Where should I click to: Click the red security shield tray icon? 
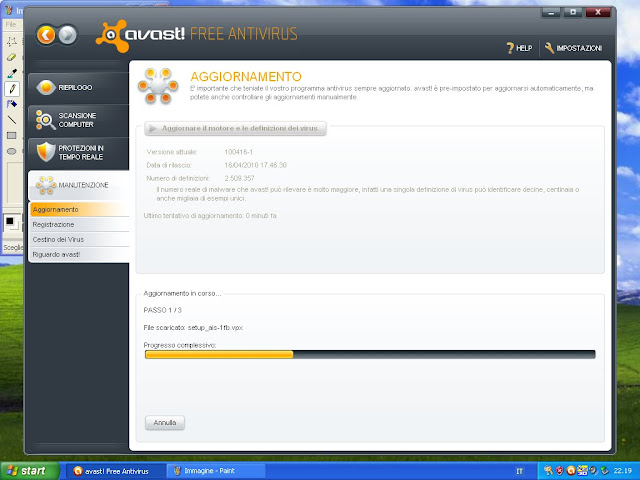(559, 471)
